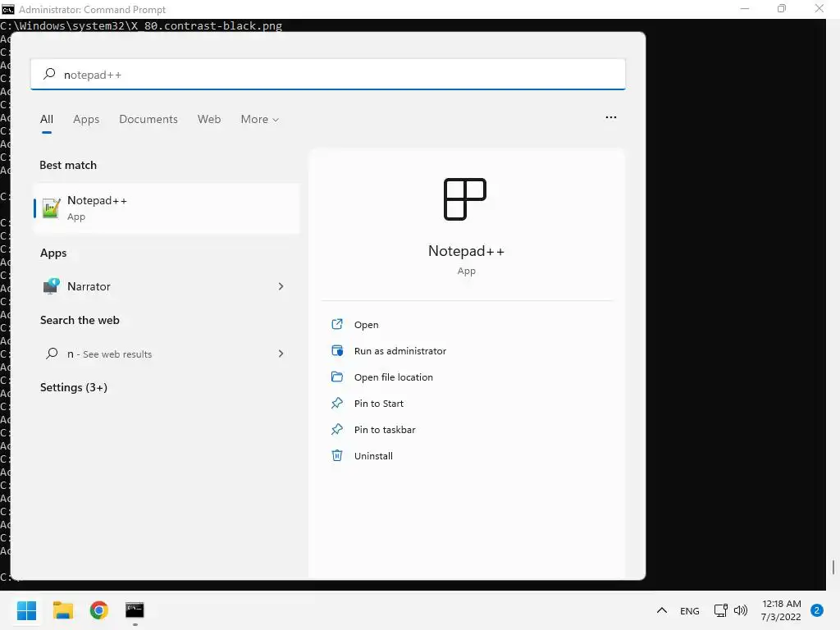Click 'n - See web results' entry
The image size is (840, 630).
tap(166, 354)
